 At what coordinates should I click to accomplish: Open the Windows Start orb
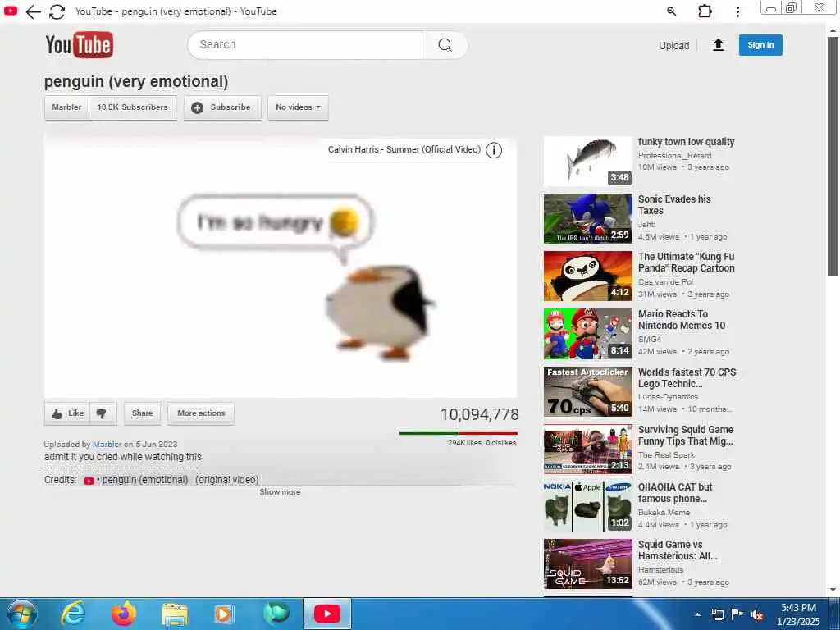(22, 614)
